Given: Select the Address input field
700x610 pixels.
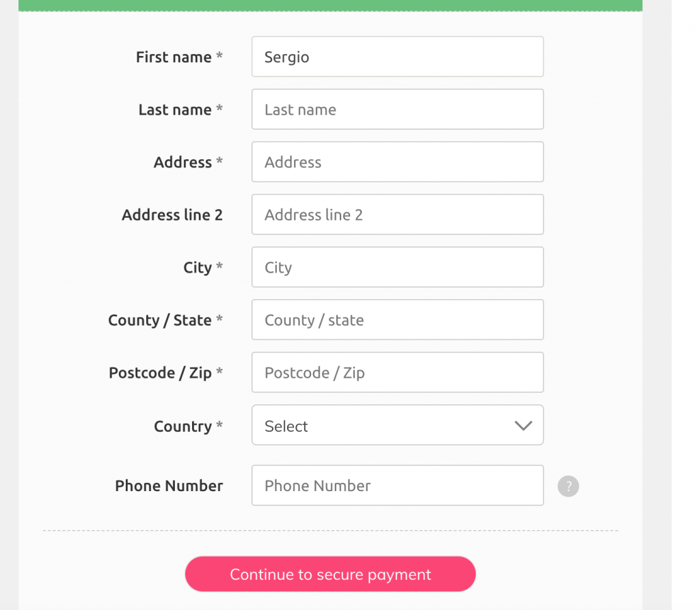Looking at the screenshot, I should pos(397,162).
